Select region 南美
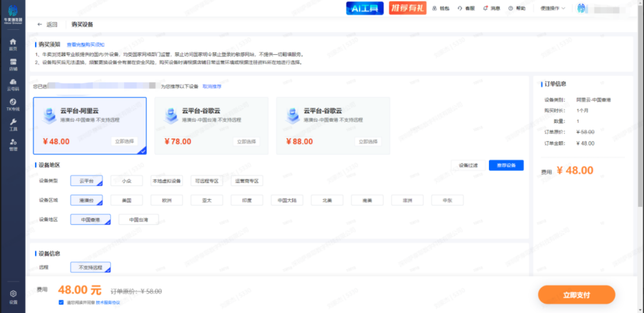 click(367, 200)
